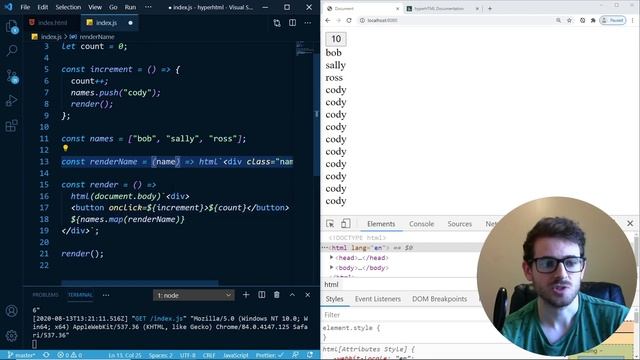Image resolution: width=640 pixels, height=360 pixels.
Task: Switch to the Problems panel tab
Action: point(45,295)
